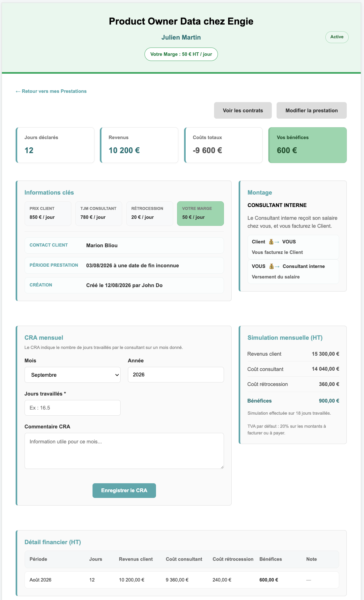Open the Mois dropdown showing Septembre

pos(72,375)
